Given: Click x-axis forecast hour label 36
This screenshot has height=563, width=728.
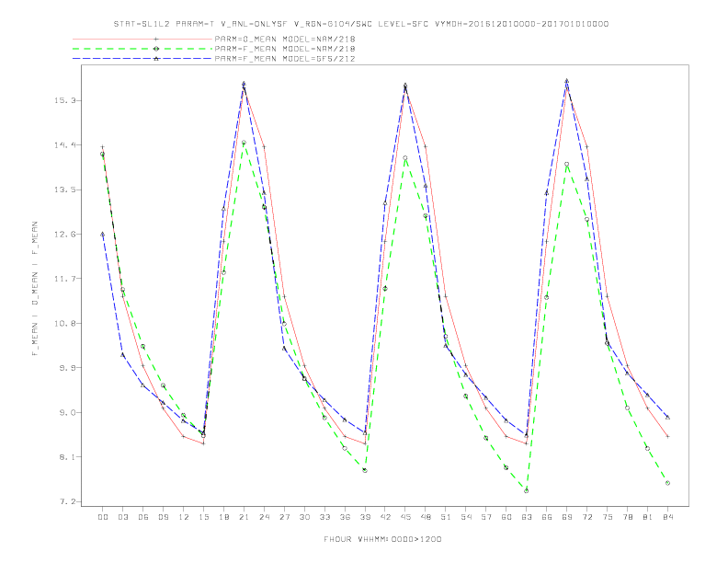Looking at the screenshot, I should pos(345,517).
